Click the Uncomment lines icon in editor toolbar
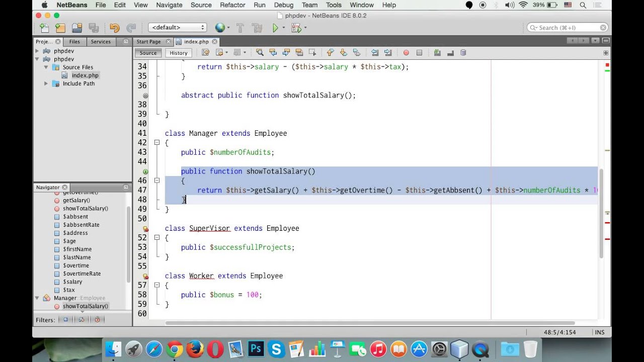Screen dimensions: 644x362 [450, 52]
